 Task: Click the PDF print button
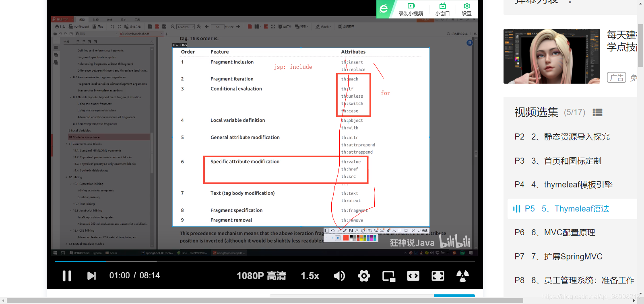coord(60,27)
